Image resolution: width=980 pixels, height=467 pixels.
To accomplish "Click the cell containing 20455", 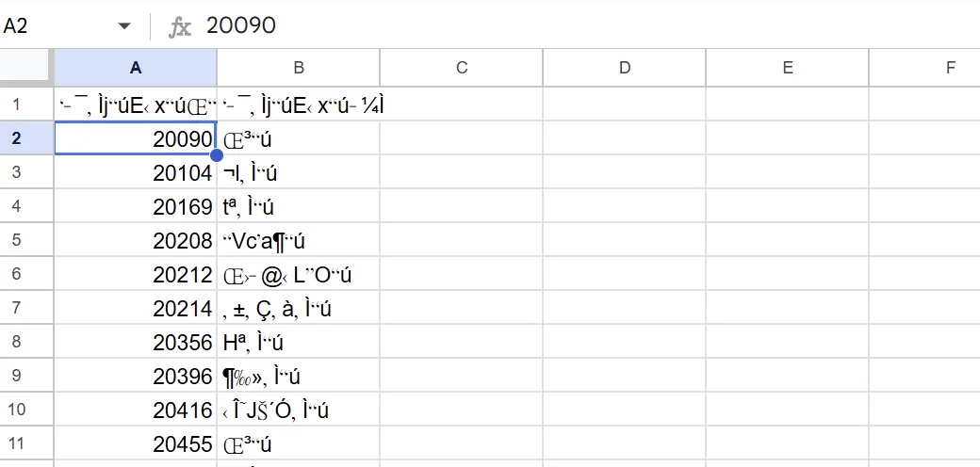I will tap(136, 444).
